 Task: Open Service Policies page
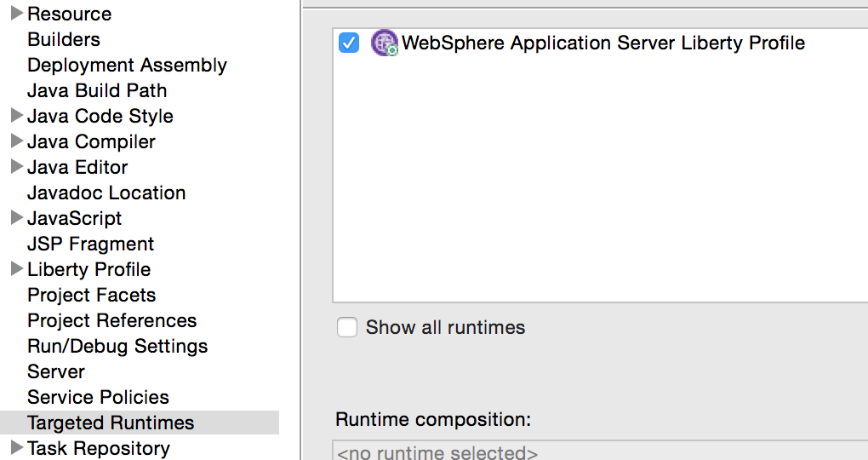pyautogui.click(x=98, y=396)
